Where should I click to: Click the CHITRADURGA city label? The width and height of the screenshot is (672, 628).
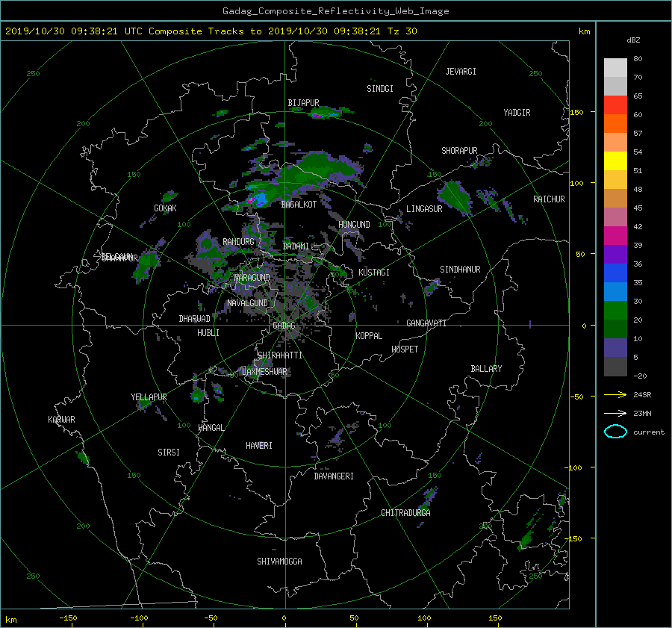point(405,513)
